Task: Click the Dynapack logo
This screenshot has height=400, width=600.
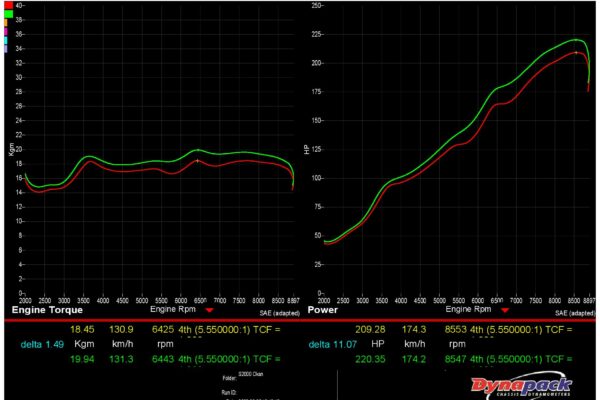Action: 522,386
